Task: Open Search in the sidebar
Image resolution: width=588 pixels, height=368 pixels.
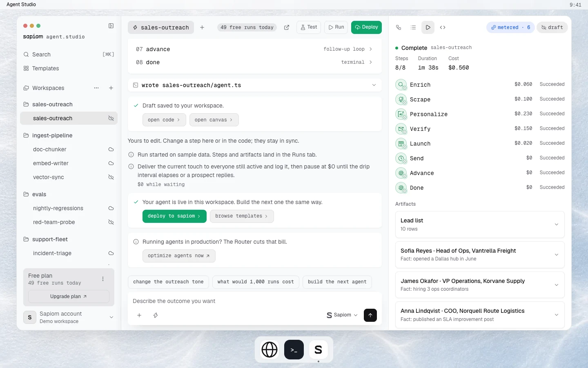Action: point(69,54)
